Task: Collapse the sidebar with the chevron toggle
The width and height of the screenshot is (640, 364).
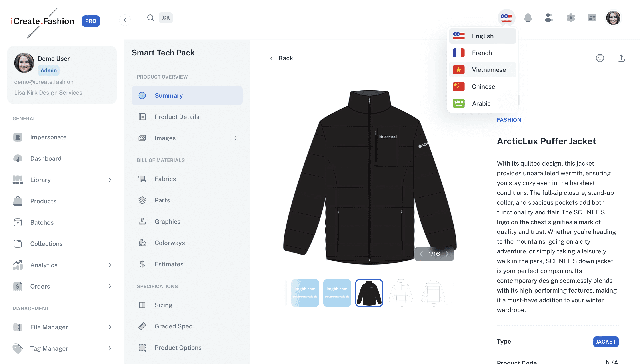Action: click(125, 20)
